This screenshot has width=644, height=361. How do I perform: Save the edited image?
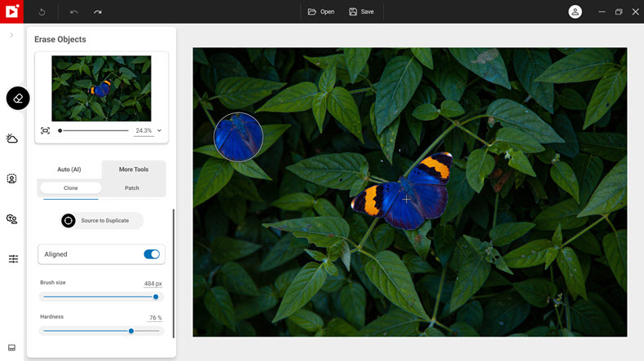pyautogui.click(x=361, y=11)
